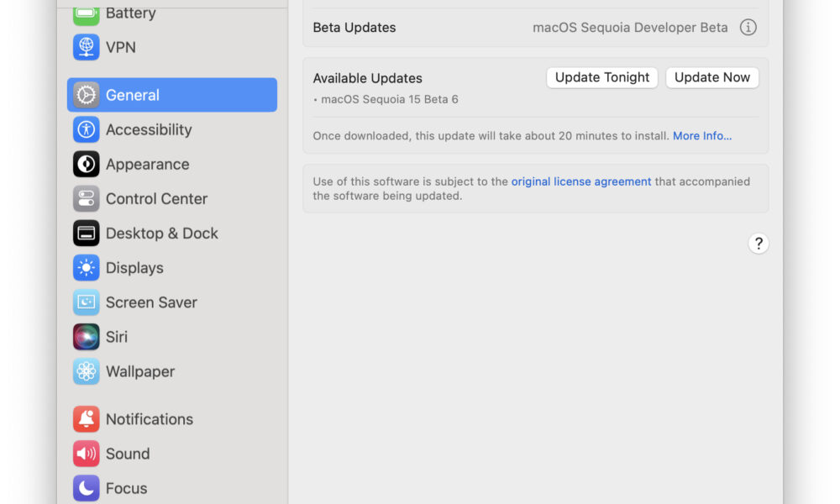840x504 pixels.
Task: Select the General sidebar label
Action: point(133,95)
